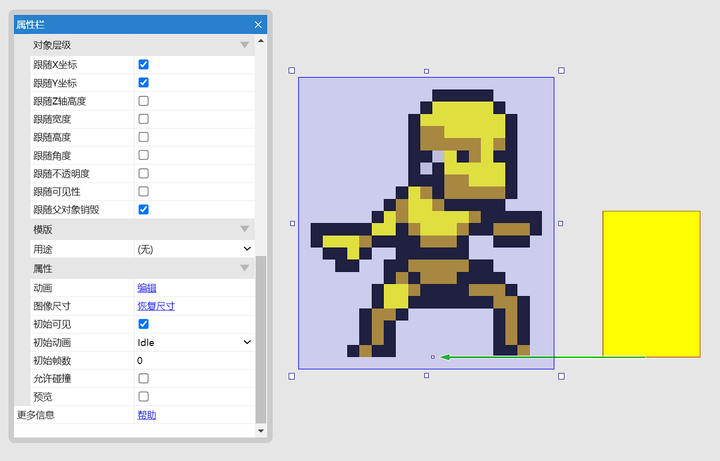Click the bottom-left resize handle

point(292,376)
